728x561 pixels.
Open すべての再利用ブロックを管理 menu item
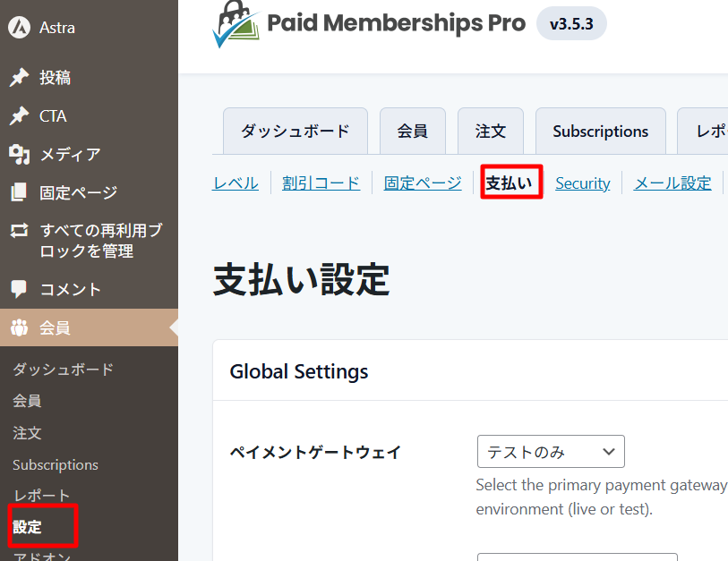tap(89, 241)
